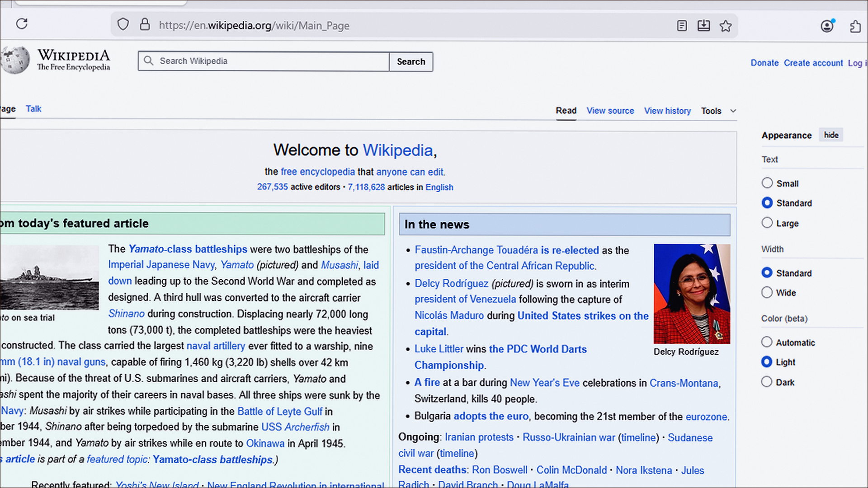The image size is (868, 488).
Task: Open the Ron Boswell recent deaths link
Action: click(500, 470)
